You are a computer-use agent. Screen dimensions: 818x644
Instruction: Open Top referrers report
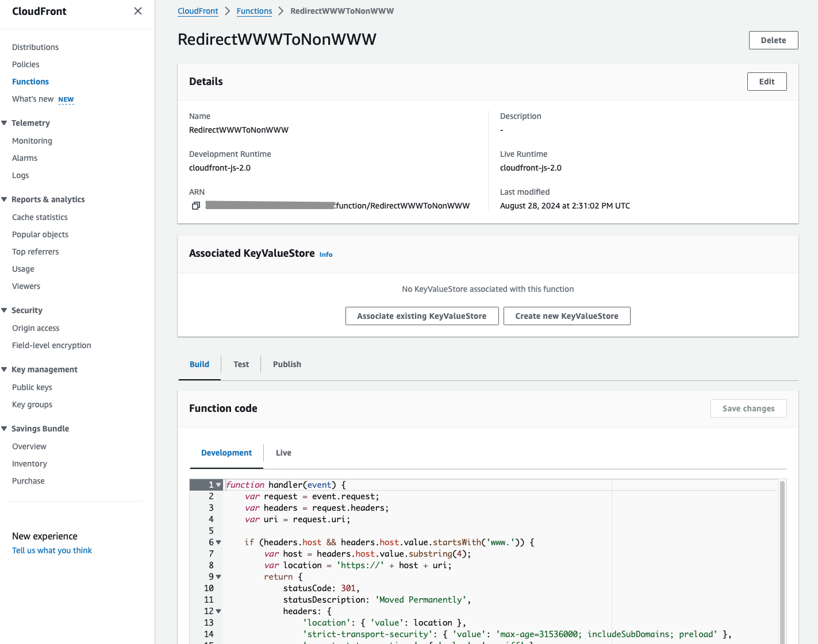[x=35, y=252]
